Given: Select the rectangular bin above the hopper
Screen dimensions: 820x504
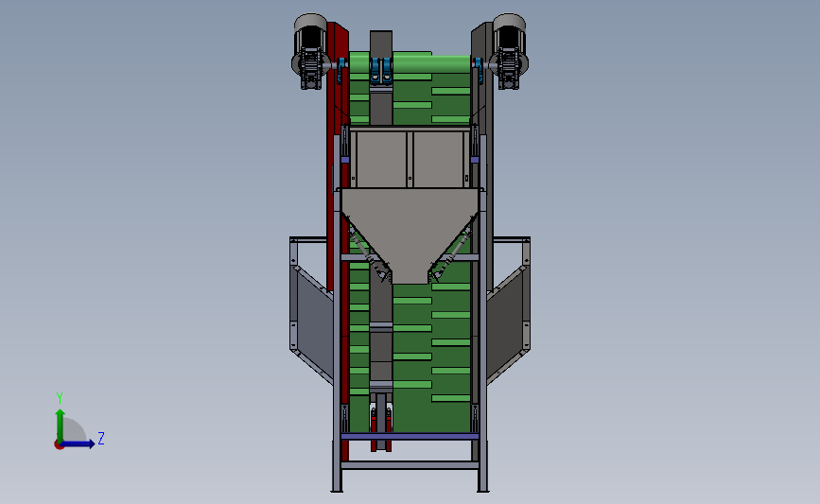Looking at the screenshot, I should point(410,159).
